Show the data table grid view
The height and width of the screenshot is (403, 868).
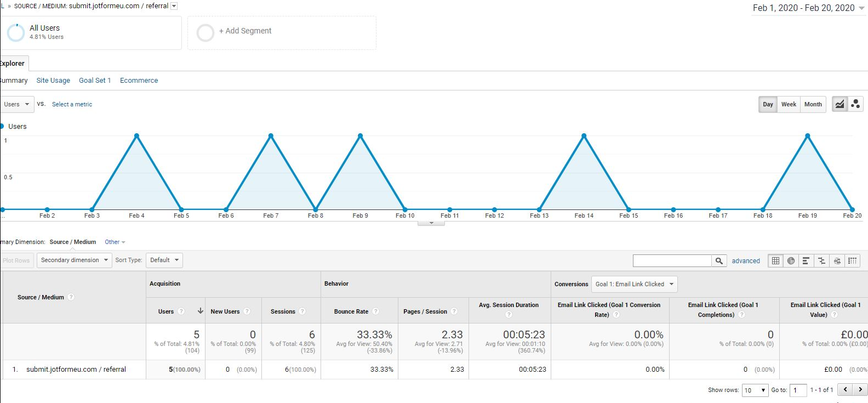coord(775,261)
